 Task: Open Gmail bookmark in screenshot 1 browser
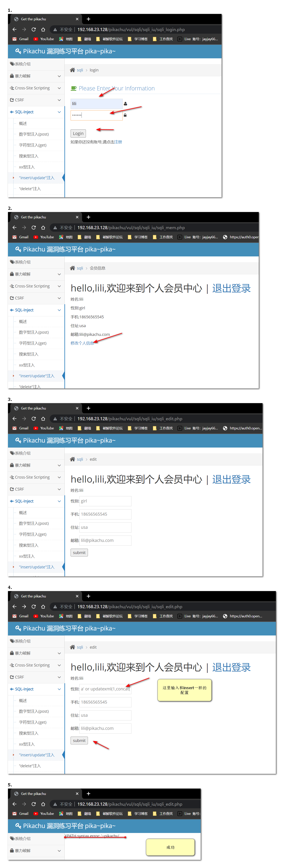pos(20,39)
